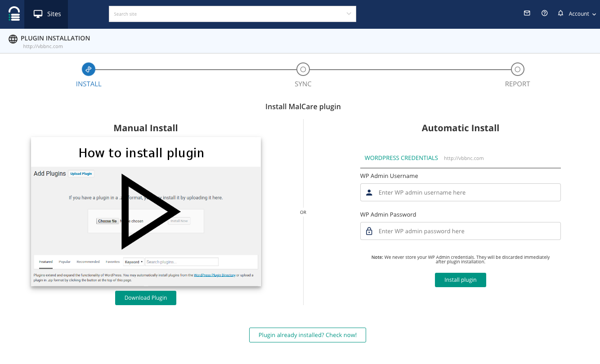Click the Manual Install heading
Image resolution: width=600 pixels, height=364 pixels.
pyautogui.click(x=146, y=128)
